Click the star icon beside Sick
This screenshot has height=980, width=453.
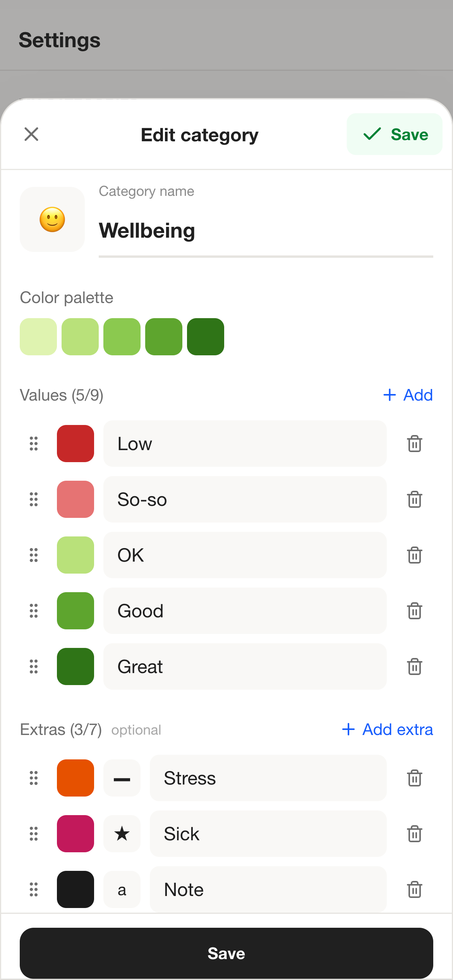point(122,834)
